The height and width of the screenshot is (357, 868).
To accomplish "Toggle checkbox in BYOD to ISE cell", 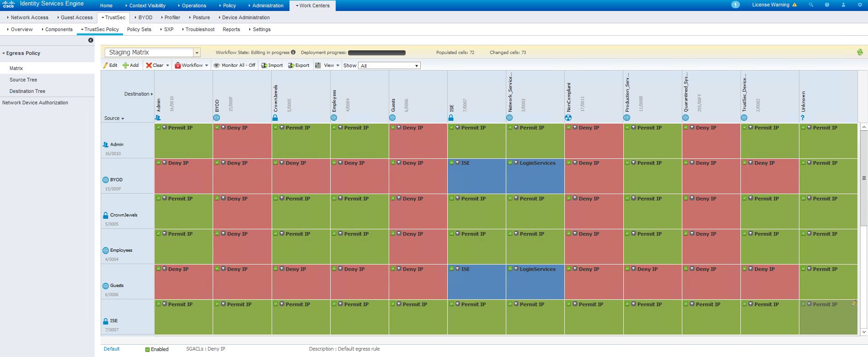I will coord(451,163).
